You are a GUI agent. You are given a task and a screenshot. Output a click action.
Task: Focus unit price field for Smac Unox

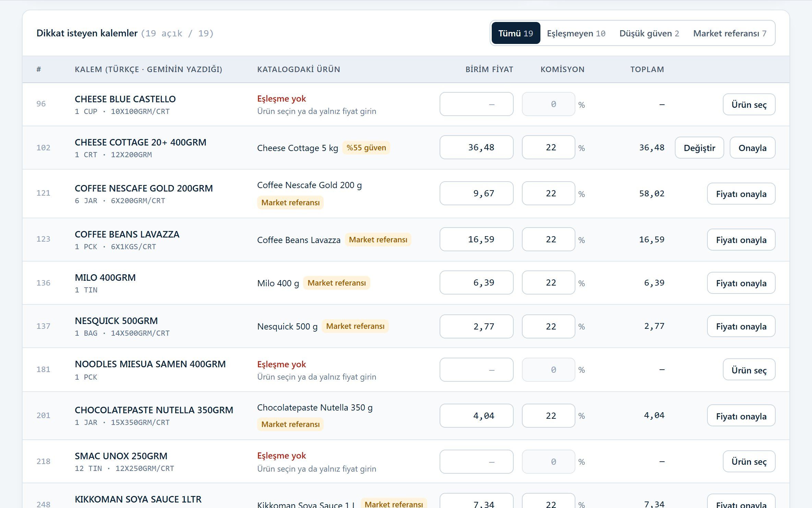coord(477,462)
